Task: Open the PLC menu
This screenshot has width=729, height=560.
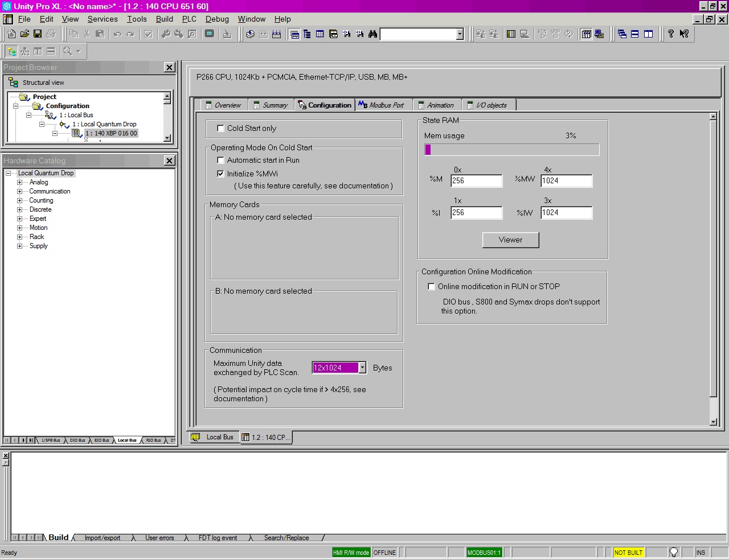Action: [x=189, y=19]
